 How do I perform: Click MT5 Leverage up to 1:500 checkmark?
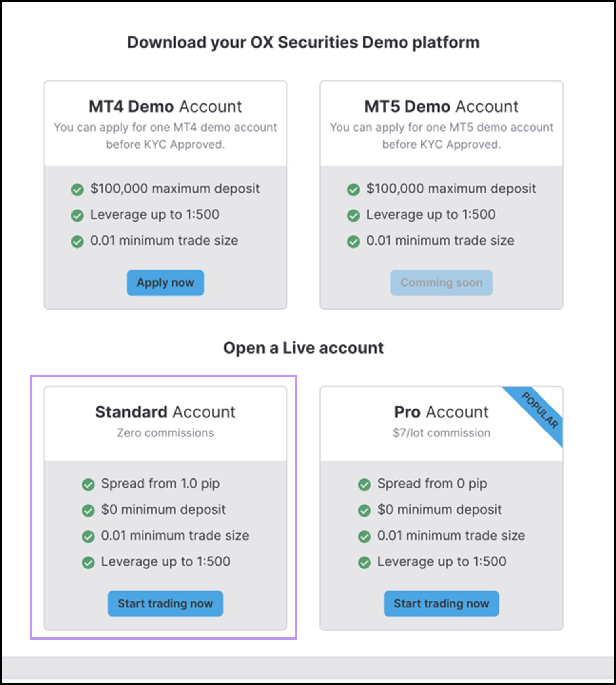[x=353, y=216]
